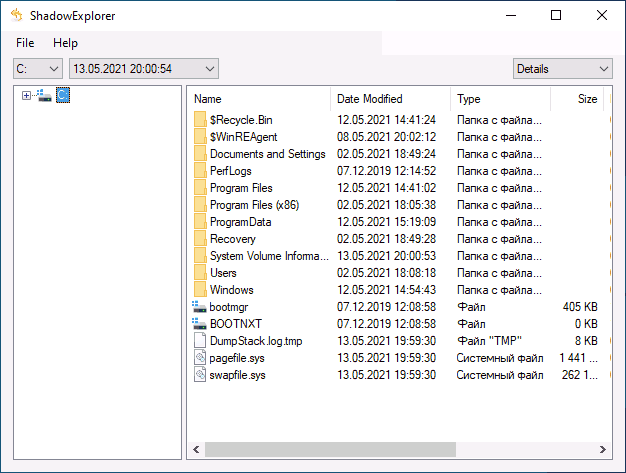Click the drive icon in the tree pane
This screenshot has width=626, height=473.
[x=44, y=96]
